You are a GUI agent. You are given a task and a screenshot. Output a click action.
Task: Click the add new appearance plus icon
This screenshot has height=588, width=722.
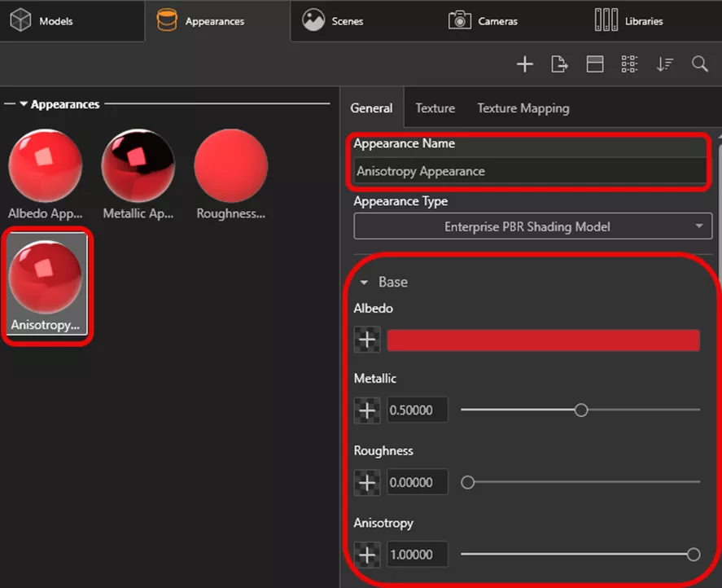click(x=525, y=64)
